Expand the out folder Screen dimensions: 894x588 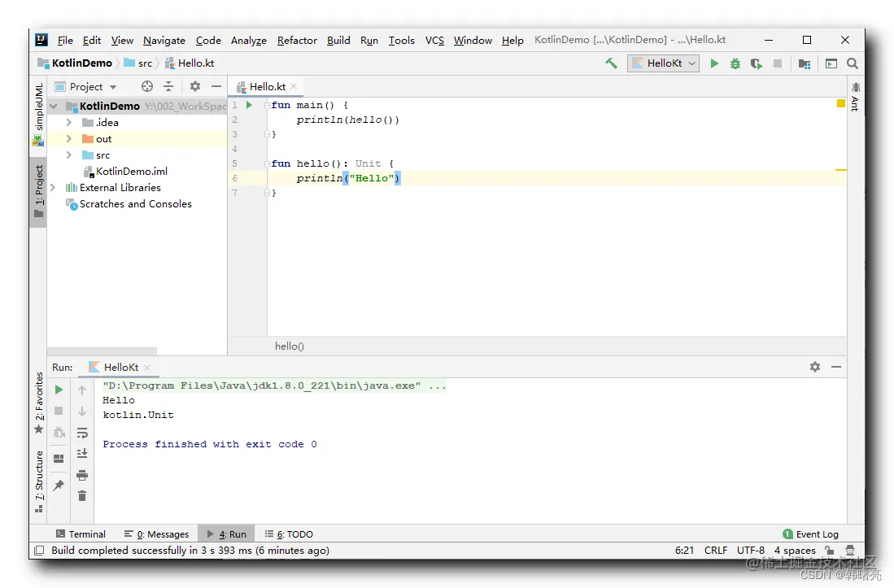pos(69,138)
